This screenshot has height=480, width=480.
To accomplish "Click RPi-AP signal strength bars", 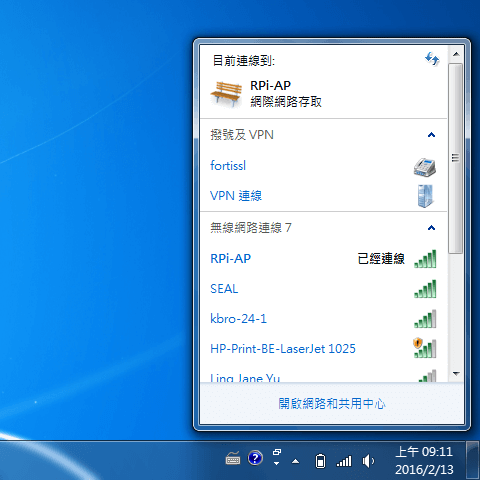I will [x=425, y=259].
